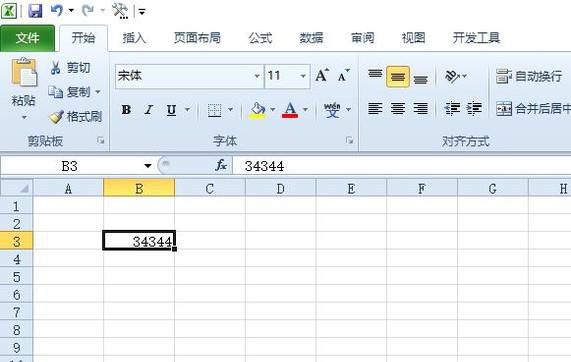Click the text Orientation icon

[x=452, y=76]
